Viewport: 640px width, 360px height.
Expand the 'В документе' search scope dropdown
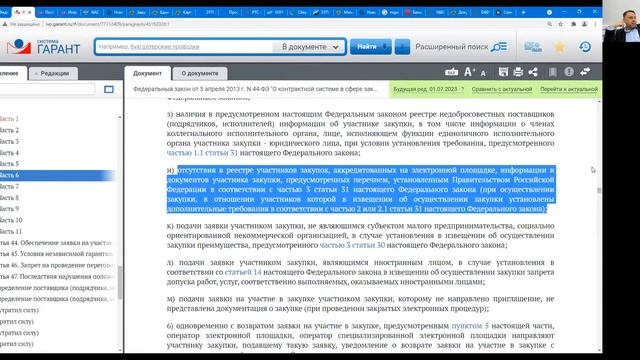coord(310,47)
